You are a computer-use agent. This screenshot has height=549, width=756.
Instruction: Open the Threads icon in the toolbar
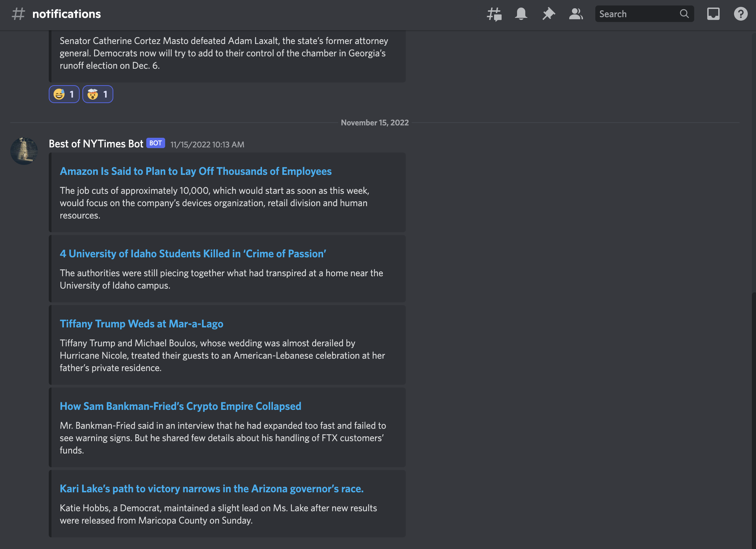click(x=493, y=14)
